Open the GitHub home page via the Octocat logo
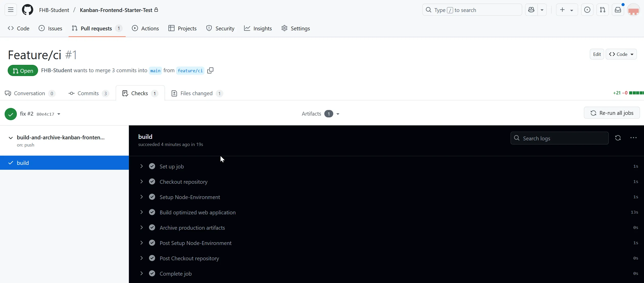644x283 pixels. [x=27, y=10]
